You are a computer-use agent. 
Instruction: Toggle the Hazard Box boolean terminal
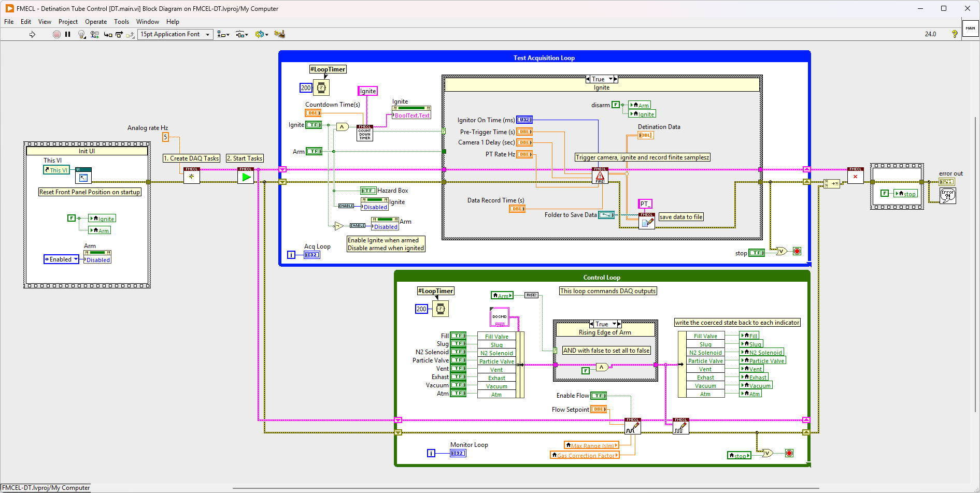tap(368, 191)
